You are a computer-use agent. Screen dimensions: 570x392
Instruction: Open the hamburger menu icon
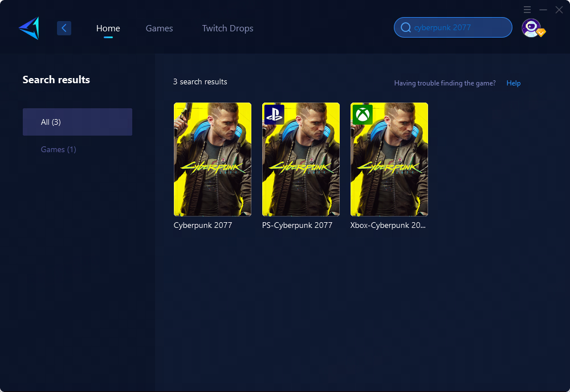coord(527,10)
